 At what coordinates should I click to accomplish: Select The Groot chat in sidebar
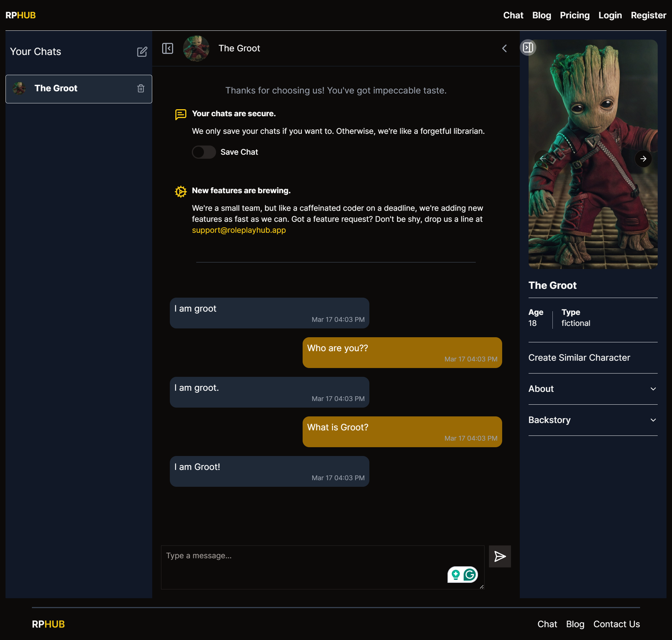point(79,89)
